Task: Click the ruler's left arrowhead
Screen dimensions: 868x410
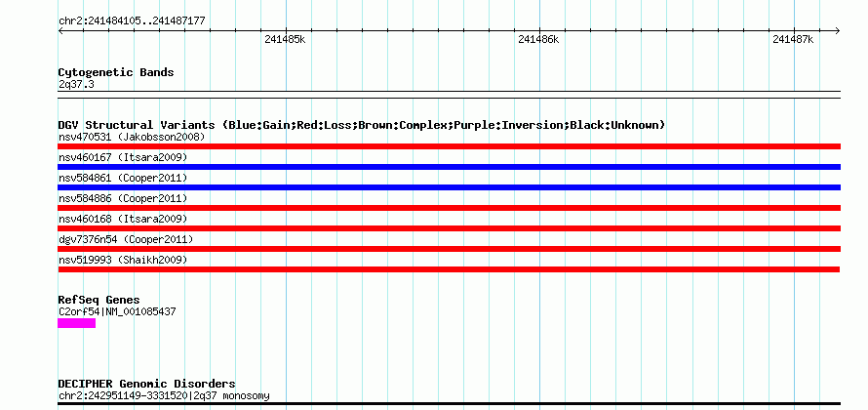Action: click(60, 31)
